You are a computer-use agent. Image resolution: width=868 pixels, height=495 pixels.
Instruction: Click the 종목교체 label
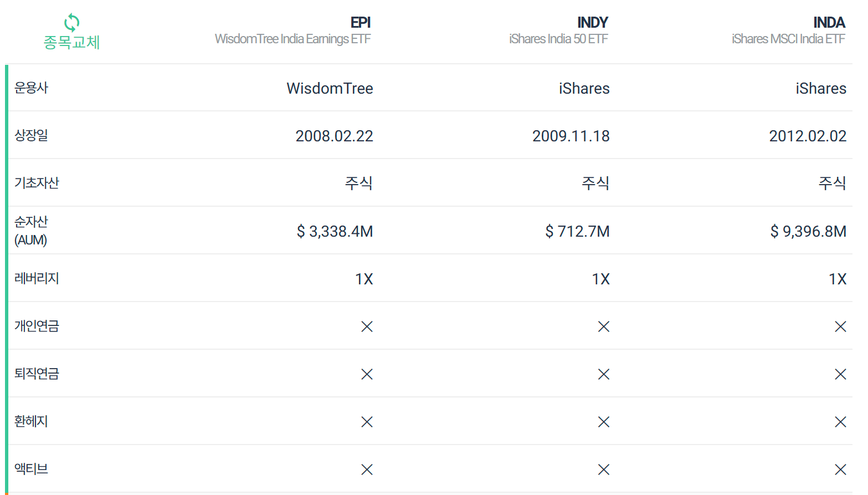tap(71, 42)
